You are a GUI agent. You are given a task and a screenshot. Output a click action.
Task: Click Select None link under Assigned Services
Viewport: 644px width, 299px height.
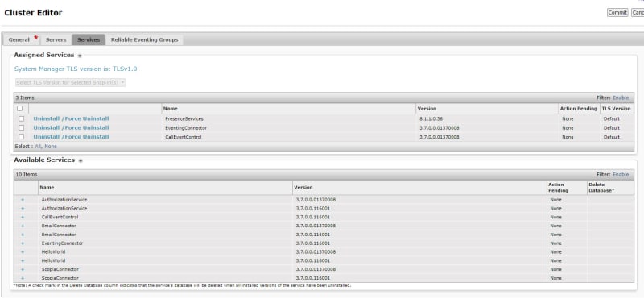click(51, 147)
